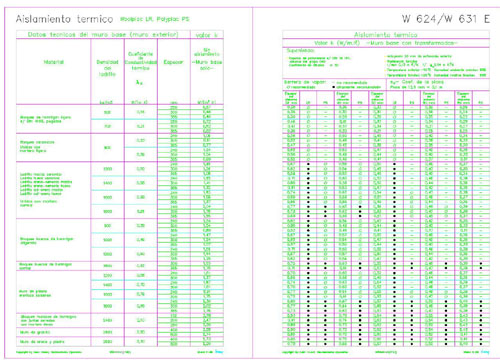Image resolution: width=500 pixels, height=360 pixels.
Task: Click the 'valor k' header cell
Action: pos(204,35)
